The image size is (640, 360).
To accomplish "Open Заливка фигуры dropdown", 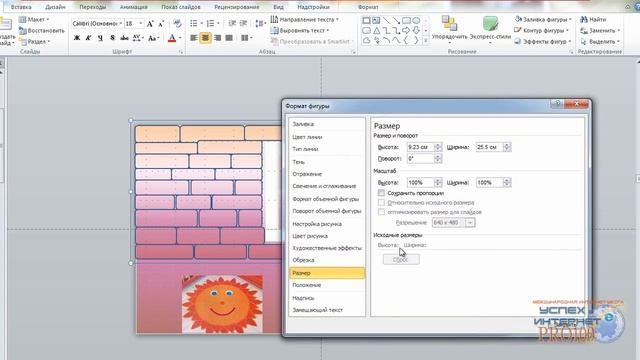I will point(543,19).
